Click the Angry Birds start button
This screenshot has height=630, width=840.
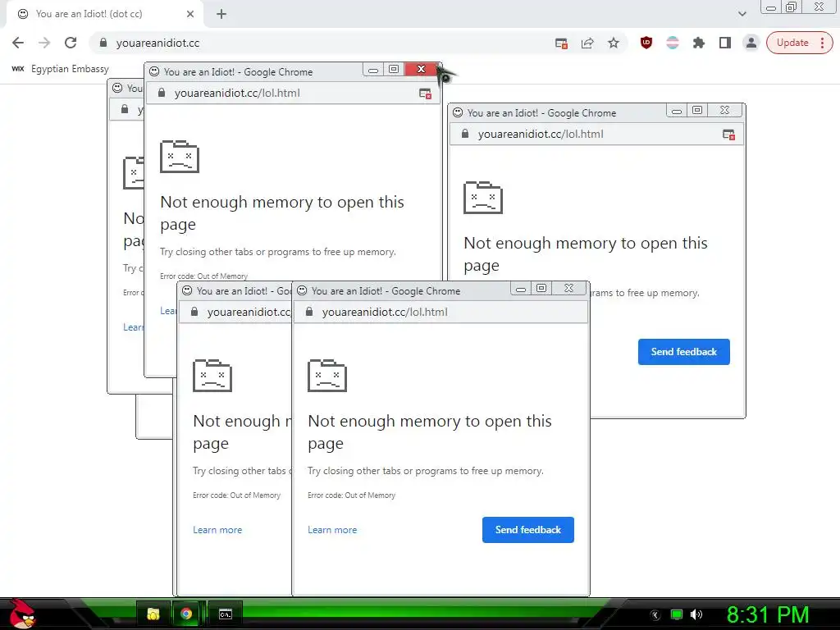pos(21,614)
